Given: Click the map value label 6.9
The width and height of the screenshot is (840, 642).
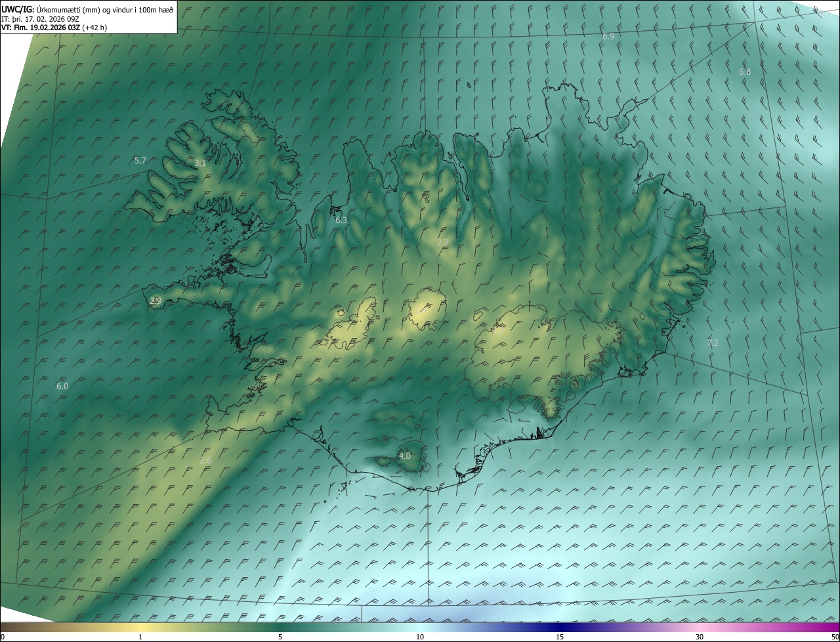Looking at the screenshot, I should [608, 37].
